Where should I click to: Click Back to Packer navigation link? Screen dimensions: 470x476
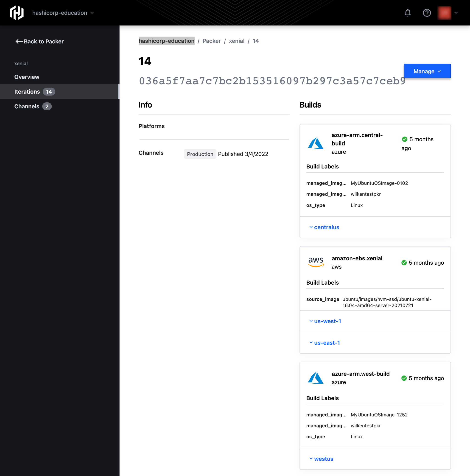pyautogui.click(x=43, y=41)
